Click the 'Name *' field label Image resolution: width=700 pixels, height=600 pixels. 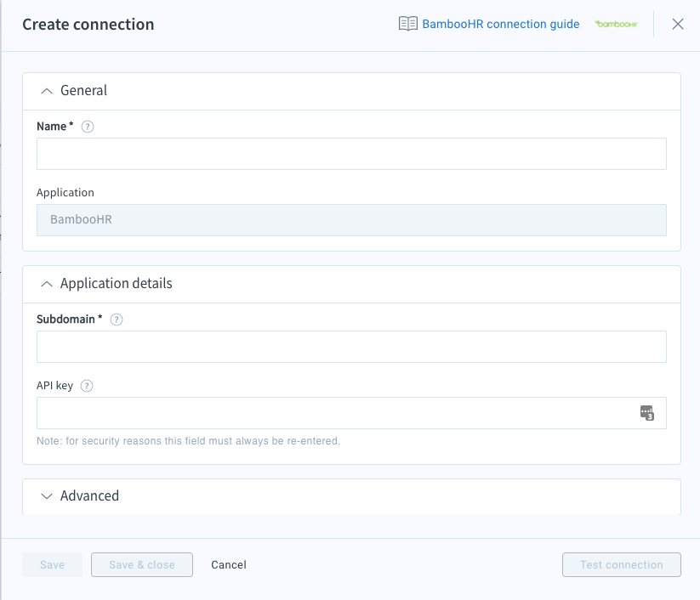pyautogui.click(x=55, y=127)
